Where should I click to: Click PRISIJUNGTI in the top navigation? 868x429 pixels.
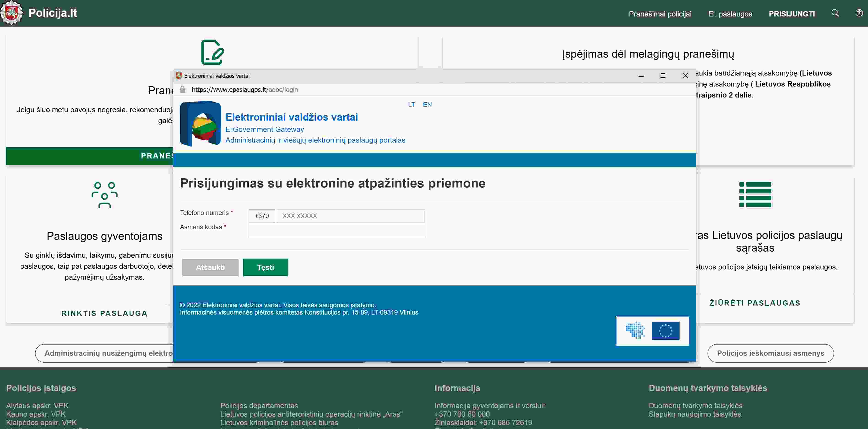pyautogui.click(x=792, y=14)
